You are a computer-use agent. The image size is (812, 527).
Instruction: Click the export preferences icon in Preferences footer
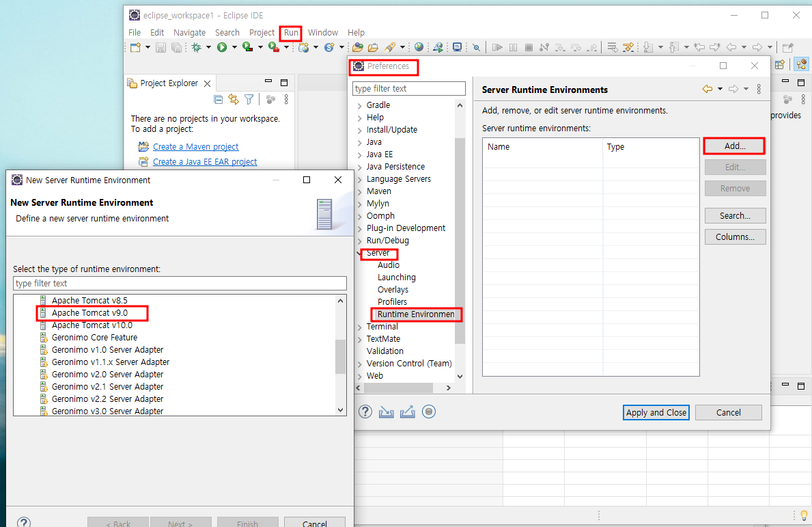pyautogui.click(x=408, y=412)
